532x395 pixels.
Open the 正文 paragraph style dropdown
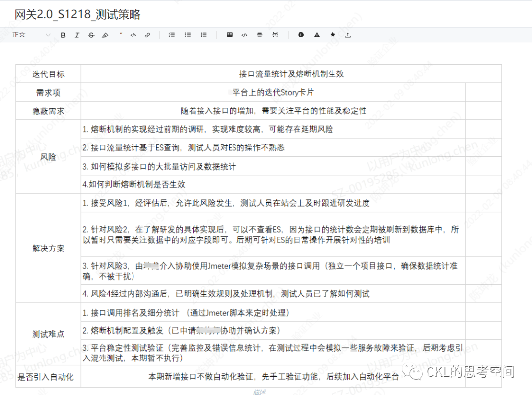tap(31, 35)
